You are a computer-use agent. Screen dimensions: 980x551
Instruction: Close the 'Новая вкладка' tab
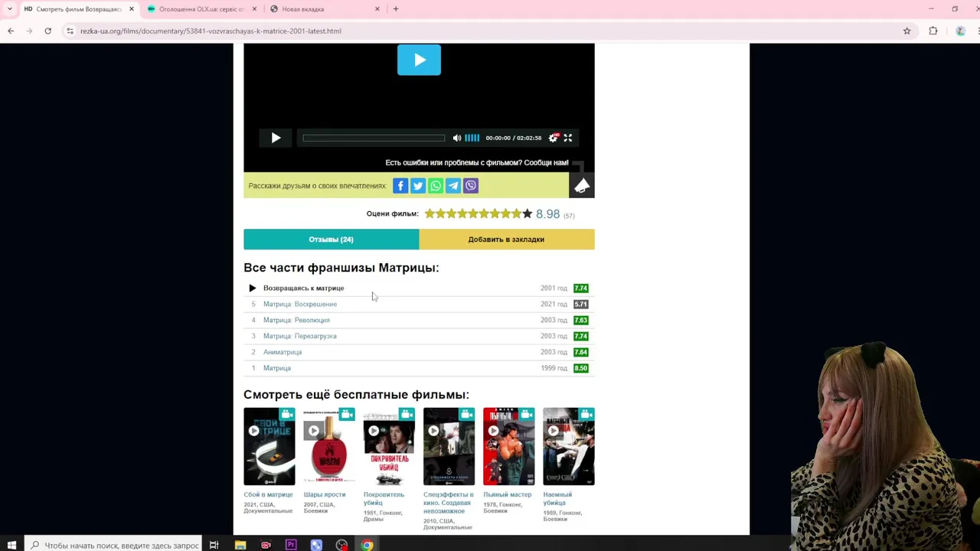tap(377, 9)
